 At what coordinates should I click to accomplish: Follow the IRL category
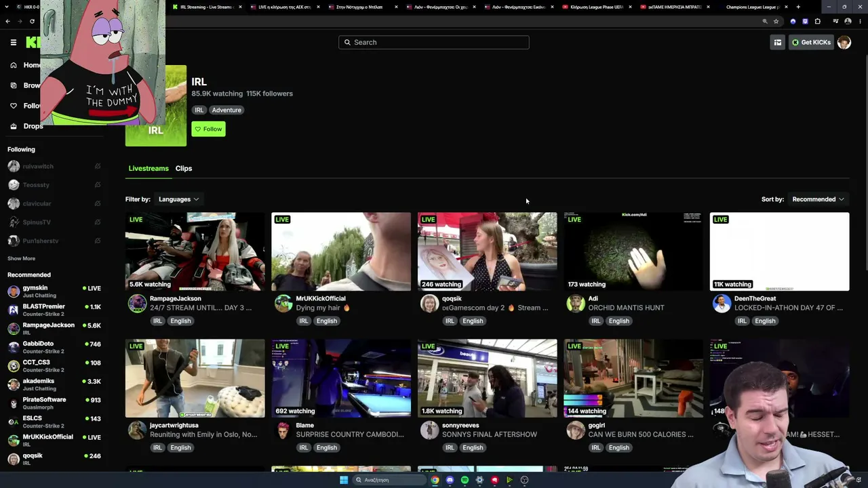pos(208,129)
